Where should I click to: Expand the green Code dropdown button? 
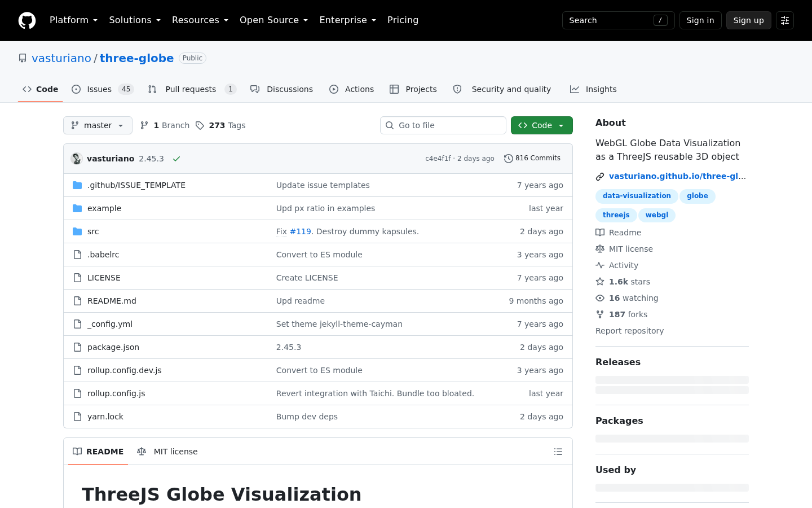(542, 125)
